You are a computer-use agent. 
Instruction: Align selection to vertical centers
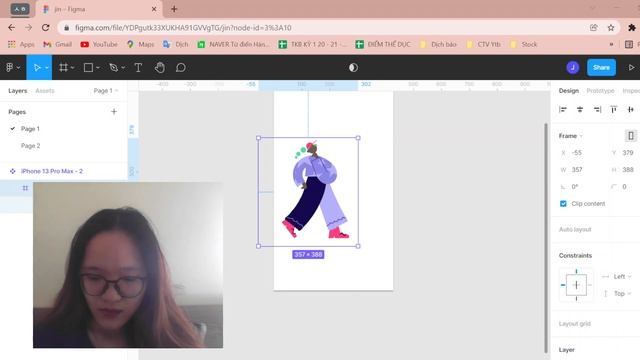[631, 109]
